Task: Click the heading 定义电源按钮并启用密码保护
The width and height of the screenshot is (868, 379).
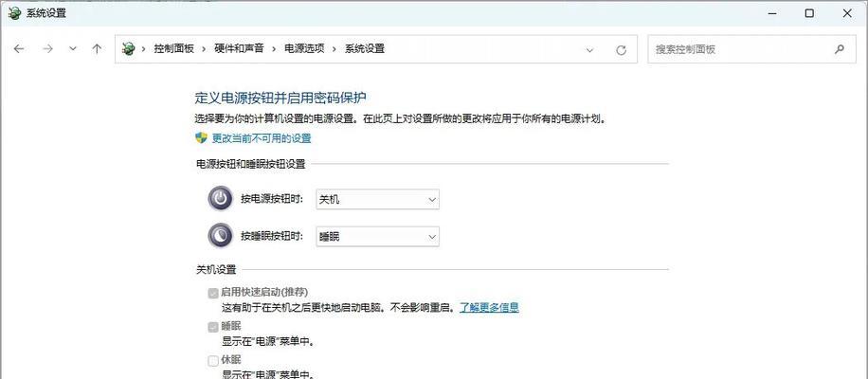Action: pyautogui.click(x=280, y=99)
